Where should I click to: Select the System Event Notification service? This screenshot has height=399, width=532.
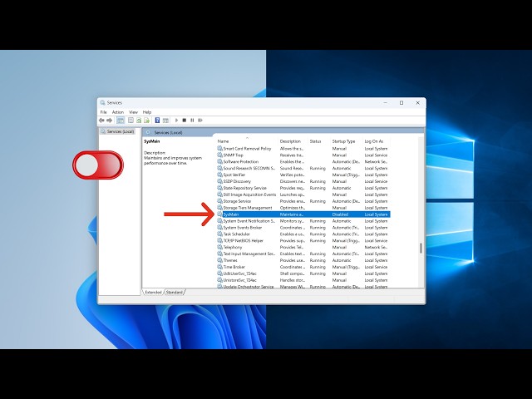[x=249, y=221]
